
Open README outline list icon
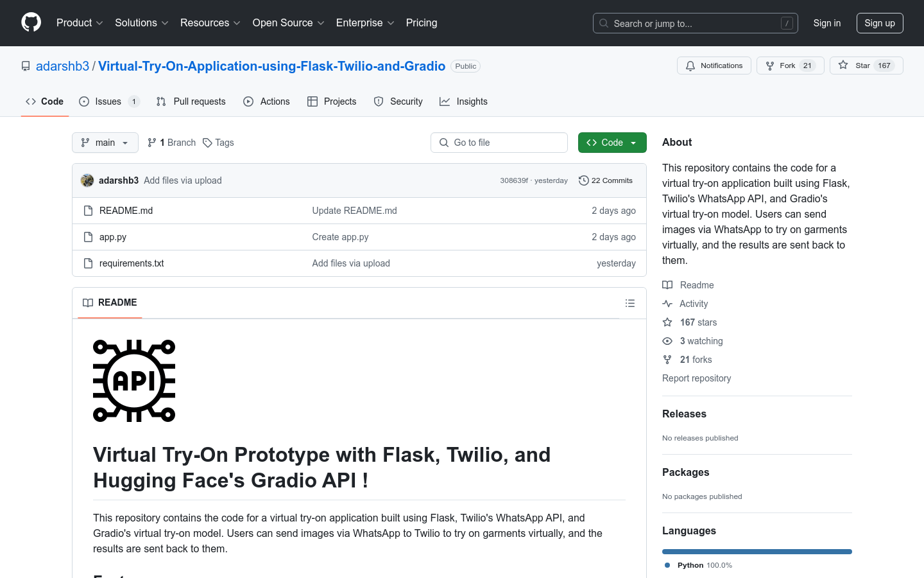pos(630,303)
